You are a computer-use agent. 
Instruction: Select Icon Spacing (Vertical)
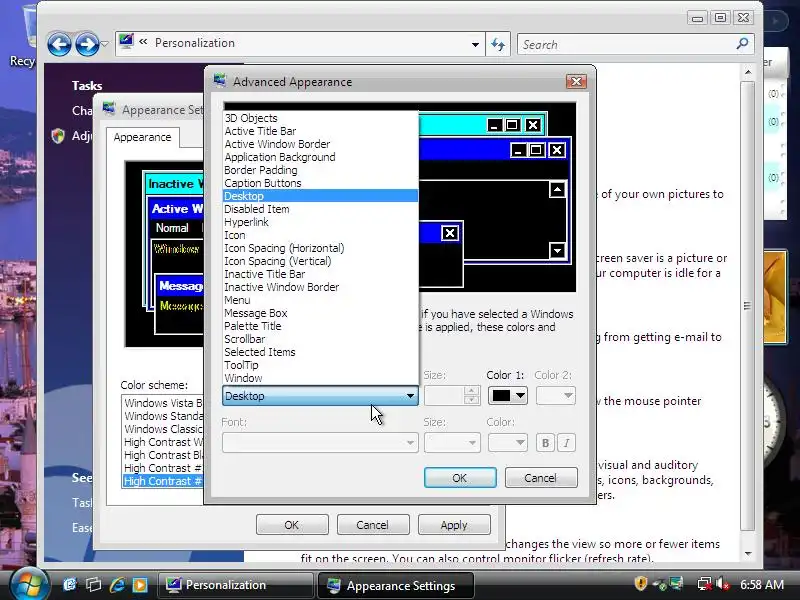point(320,261)
